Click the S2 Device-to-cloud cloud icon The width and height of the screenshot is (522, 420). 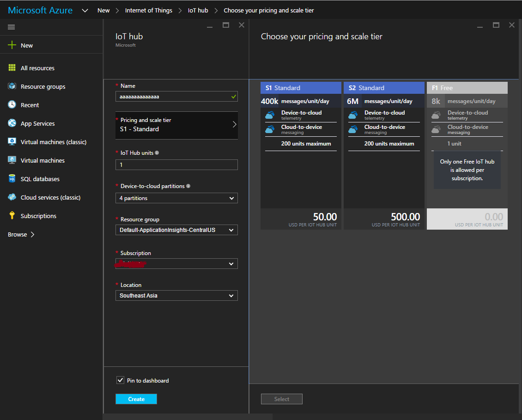point(353,115)
